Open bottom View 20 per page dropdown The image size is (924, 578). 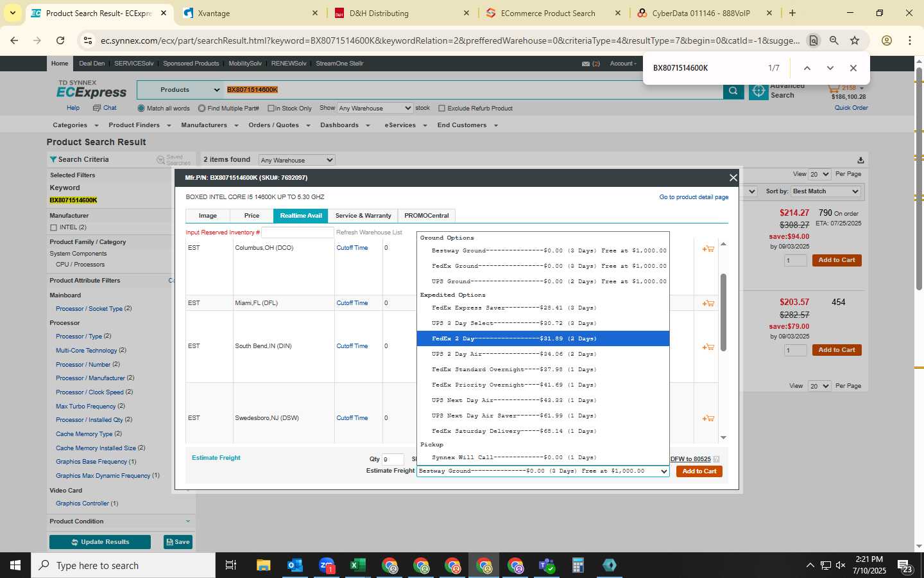tap(819, 386)
